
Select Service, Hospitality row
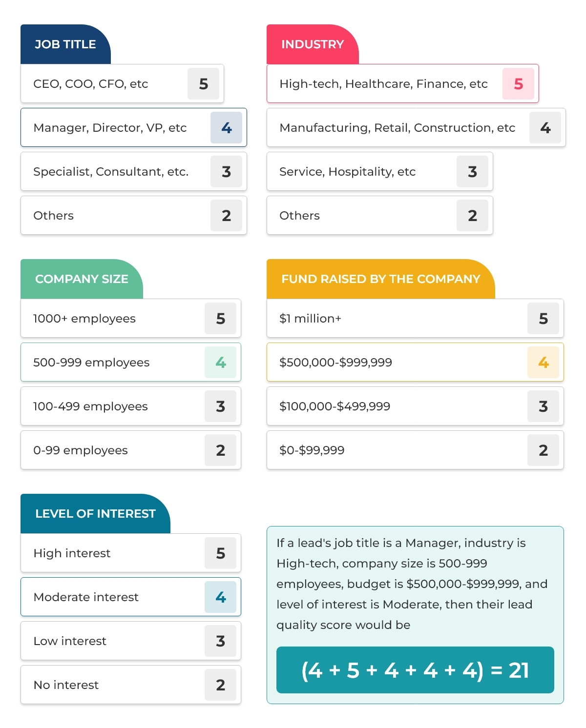click(x=380, y=171)
